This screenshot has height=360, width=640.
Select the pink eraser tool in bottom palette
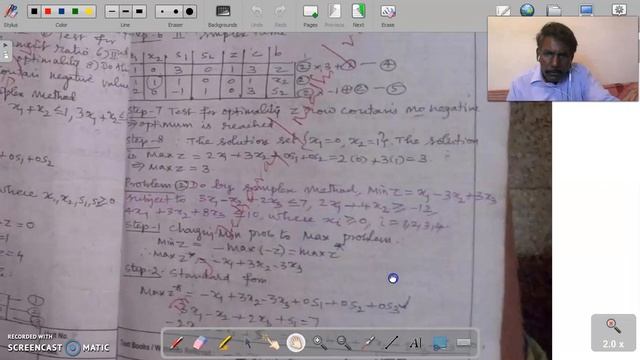click(x=200, y=343)
